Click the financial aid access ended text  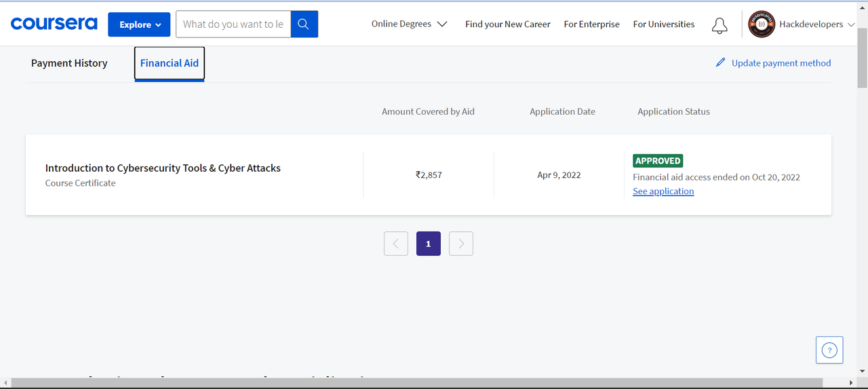pyautogui.click(x=716, y=177)
